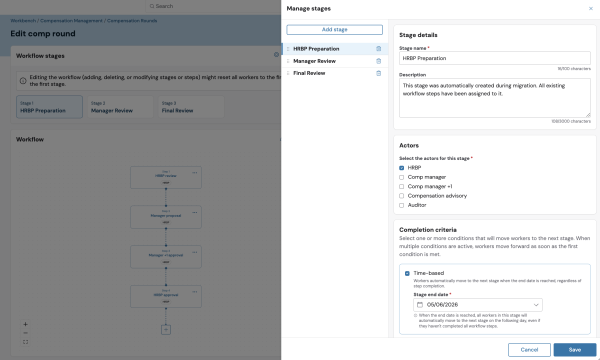Click the drag handle beside Final Review
Screen dimensions: 600x360
[288, 73]
